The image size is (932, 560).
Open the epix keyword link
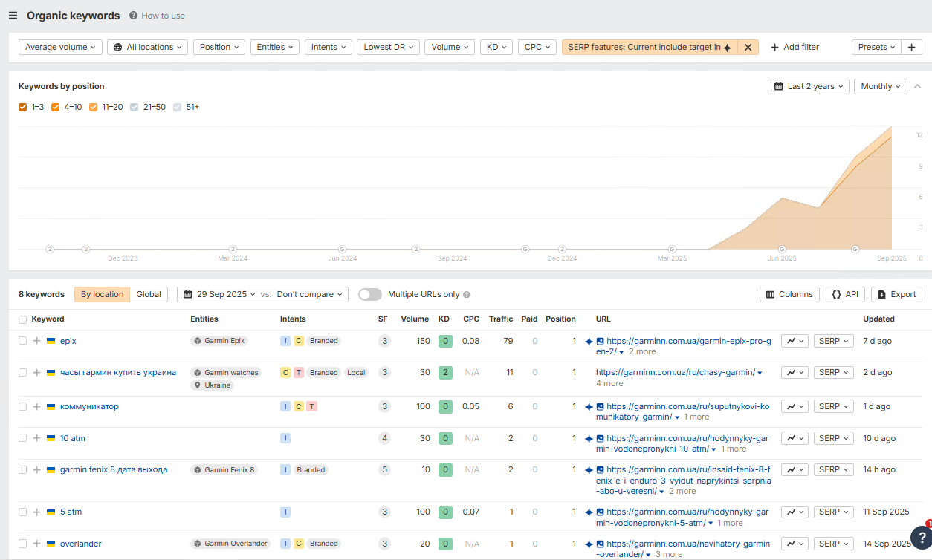point(68,341)
